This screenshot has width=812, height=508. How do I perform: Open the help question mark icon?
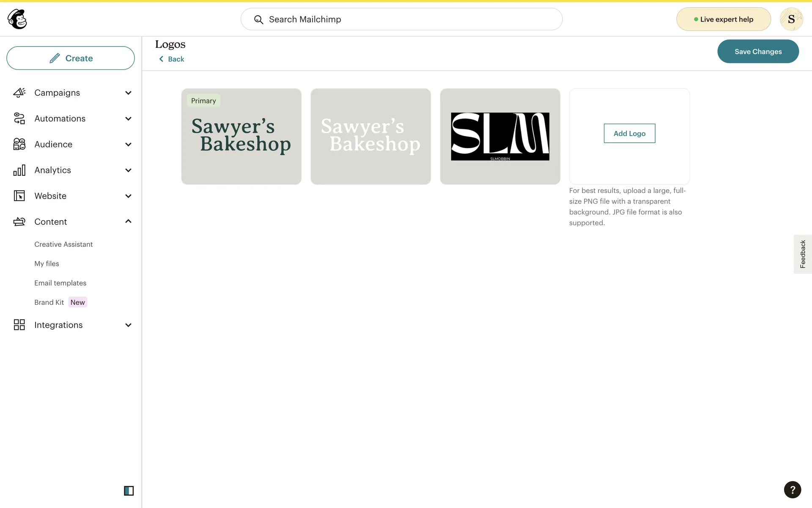(792, 489)
